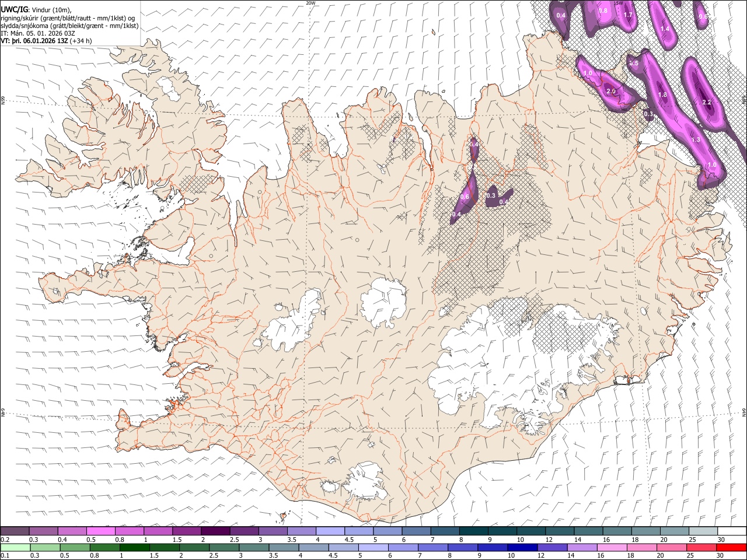The width and height of the screenshot is (747, 560).
Task: Select the 15W longitude label
Action: tap(619, 3)
